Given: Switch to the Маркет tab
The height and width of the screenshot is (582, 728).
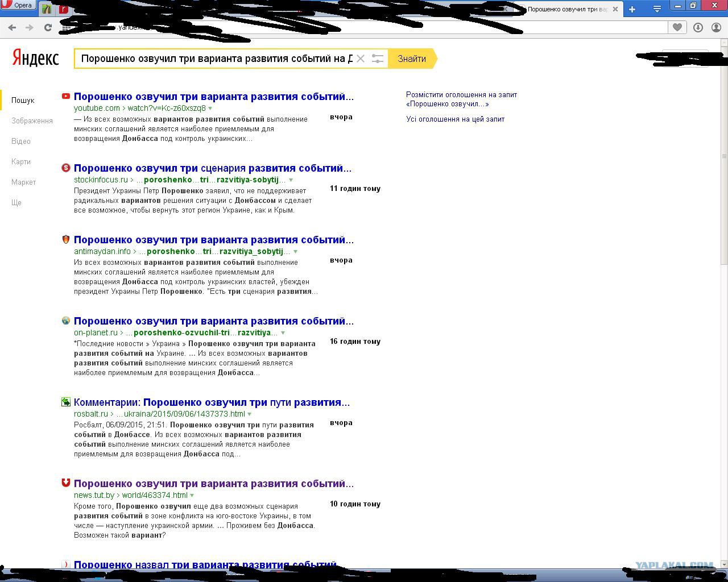Looking at the screenshot, I should click(23, 182).
